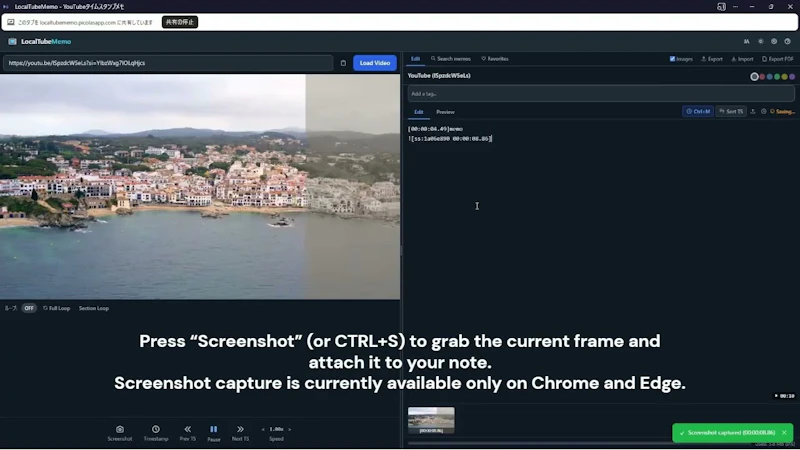Dismiss the Screenshot captured notification
800x450 pixels.
pos(784,433)
